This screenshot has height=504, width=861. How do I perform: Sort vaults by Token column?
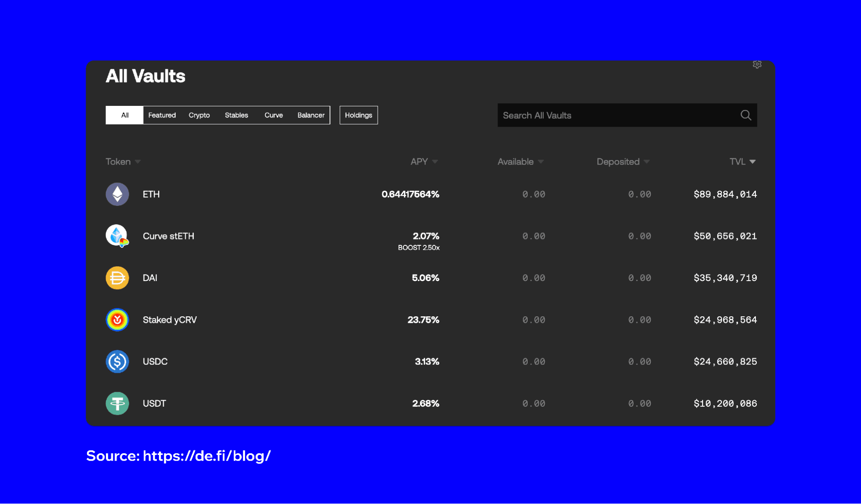click(123, 161)
